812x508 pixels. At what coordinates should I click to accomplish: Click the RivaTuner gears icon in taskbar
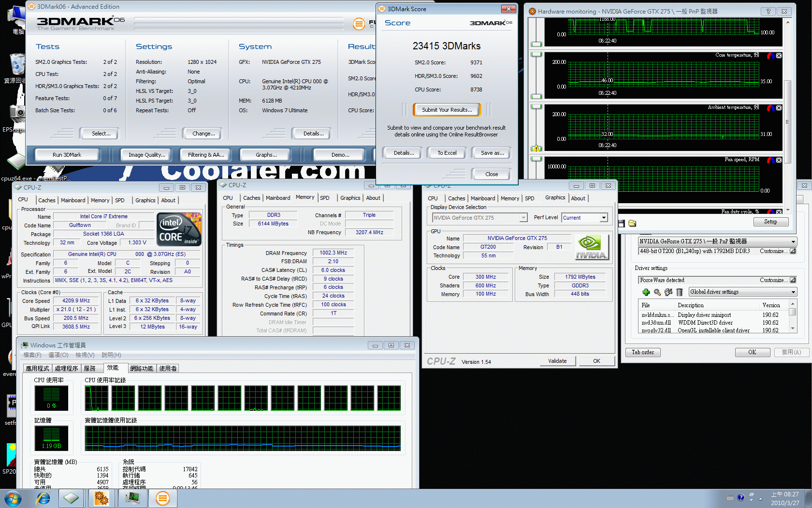101,498
